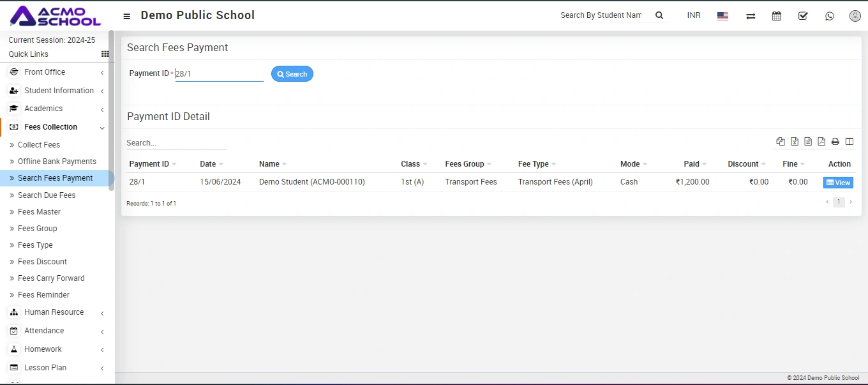Go to Search Due Fees
Image resolution: width=868 pixels, height=385 pixels.
[x=47, y=195]
